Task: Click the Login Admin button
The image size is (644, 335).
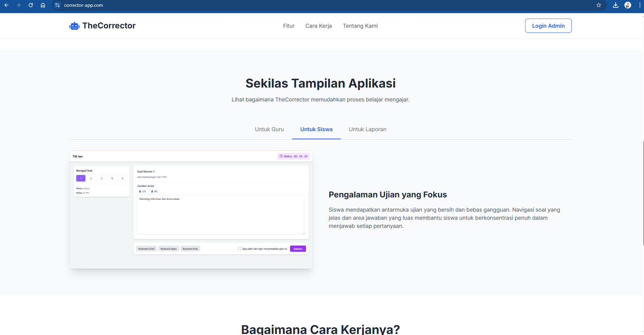Action: 548,26
